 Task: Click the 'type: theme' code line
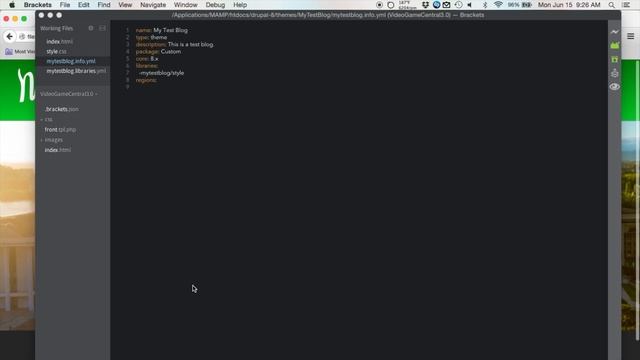(x=151, y=37)
